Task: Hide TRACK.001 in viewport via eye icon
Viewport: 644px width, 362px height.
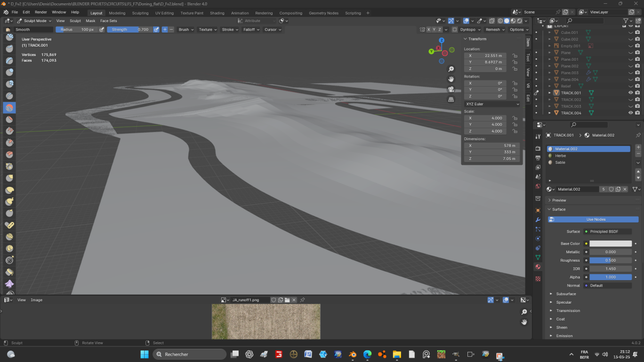Action: pos(631,93)
